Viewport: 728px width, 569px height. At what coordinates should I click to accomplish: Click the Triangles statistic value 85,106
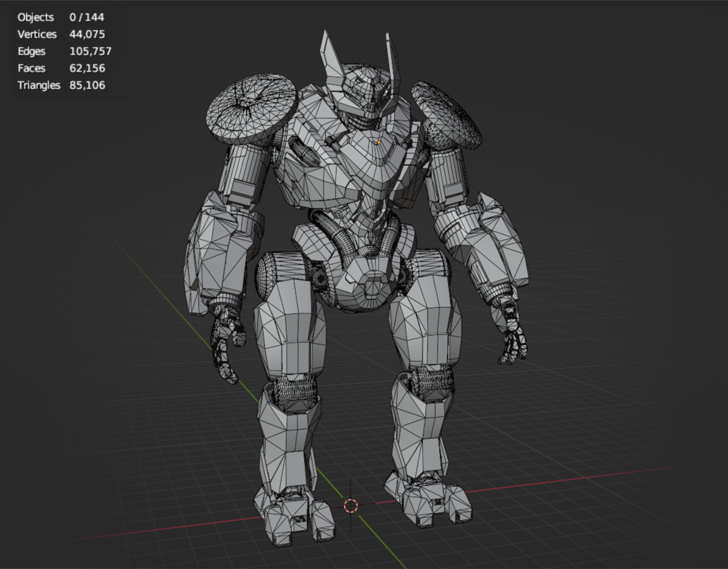pos(87,85)
